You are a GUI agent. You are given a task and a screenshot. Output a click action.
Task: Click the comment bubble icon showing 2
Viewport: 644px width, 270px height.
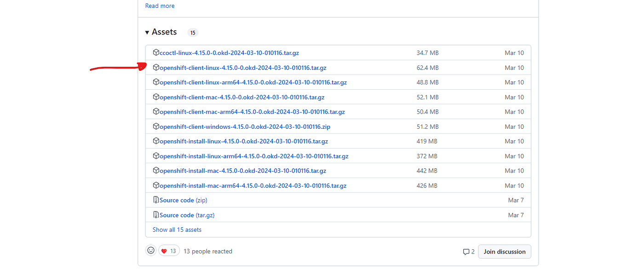point(466,252)
